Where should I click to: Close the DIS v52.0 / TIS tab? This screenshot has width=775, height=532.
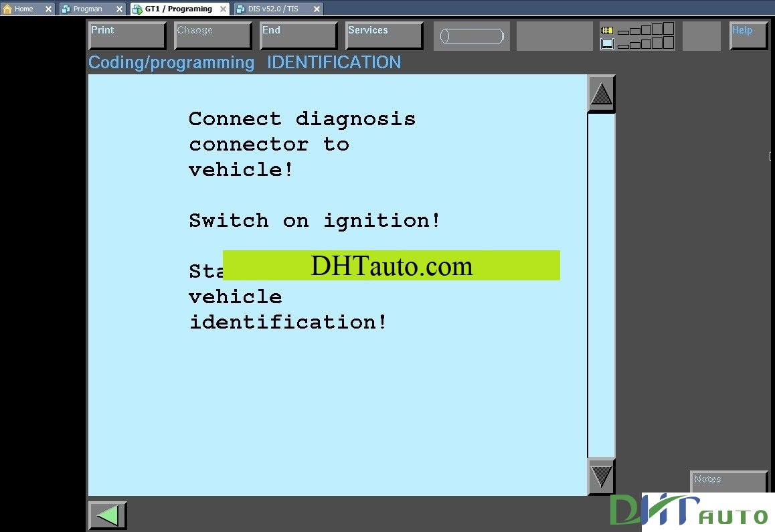(x=317, y=9)
